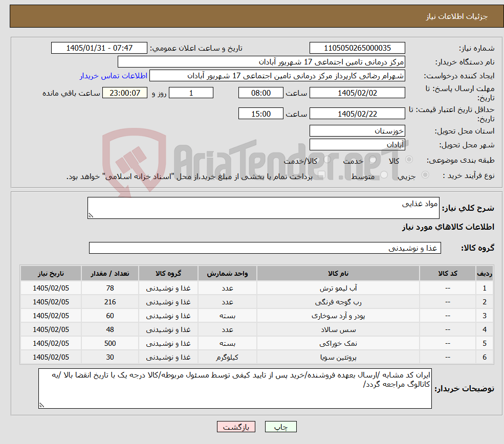Click the item name رب گوجه فرنگی
This screenshot has width=504, height=444.
338,302
